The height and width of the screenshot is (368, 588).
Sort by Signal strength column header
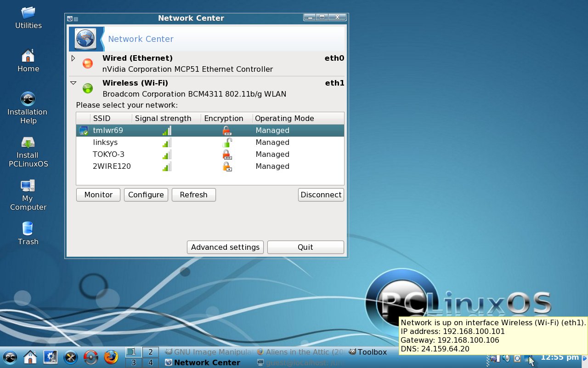click(166, 118)
